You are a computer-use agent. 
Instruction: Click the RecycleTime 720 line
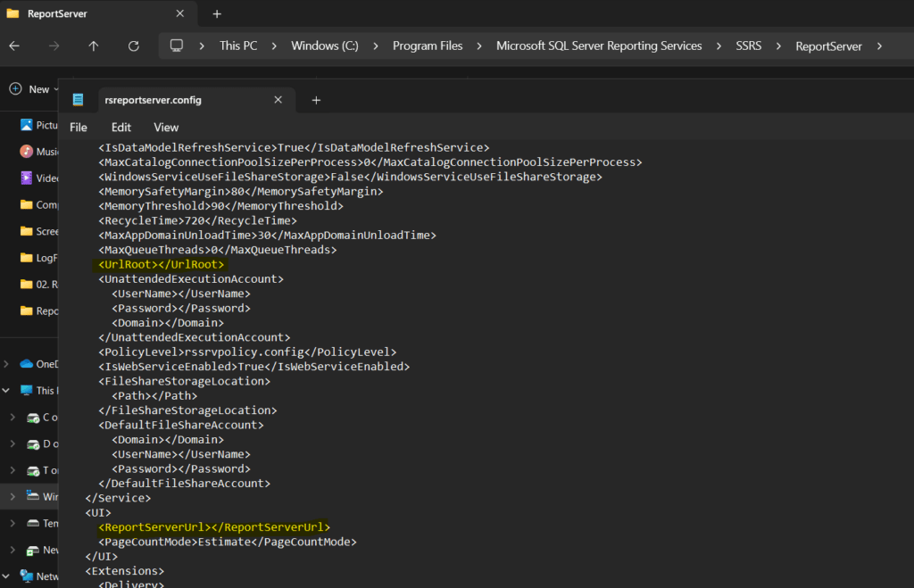point(197,221)
